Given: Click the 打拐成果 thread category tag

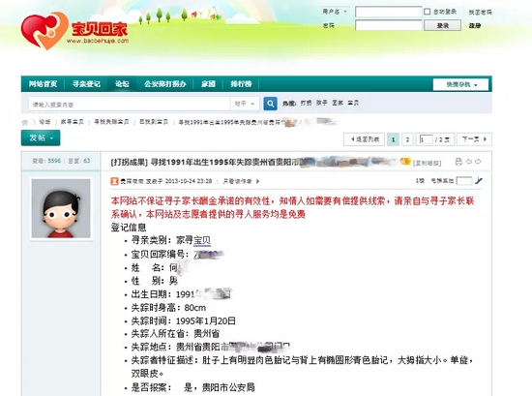Looking at the screenshot, I should pyautogui.click(x=129, y=162).
